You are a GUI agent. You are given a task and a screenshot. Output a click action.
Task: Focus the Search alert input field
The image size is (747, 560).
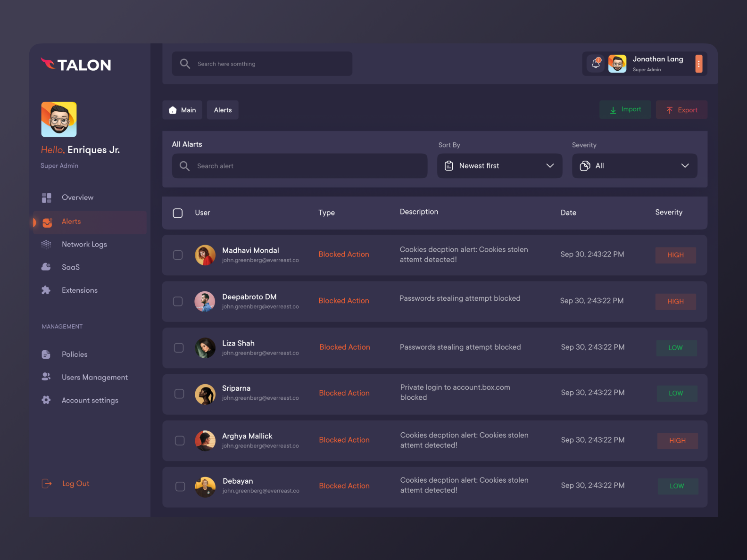pos(300,166)
